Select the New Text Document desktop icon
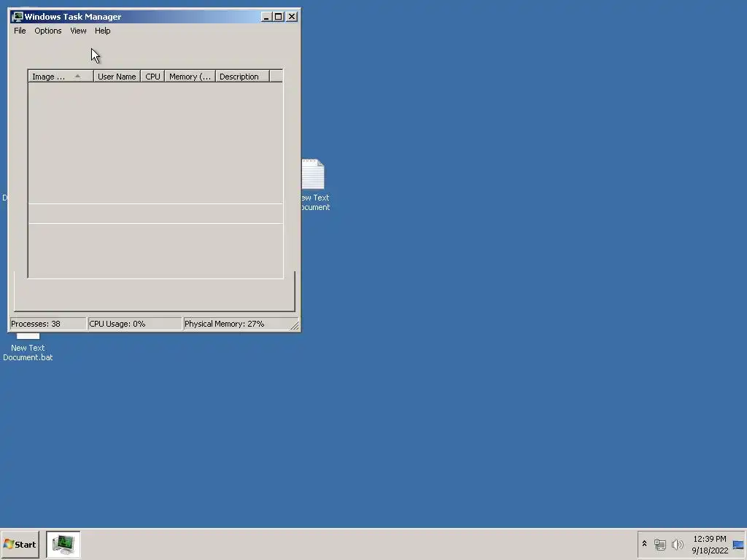This screenshot has width=747, height=560. [314, 184]
